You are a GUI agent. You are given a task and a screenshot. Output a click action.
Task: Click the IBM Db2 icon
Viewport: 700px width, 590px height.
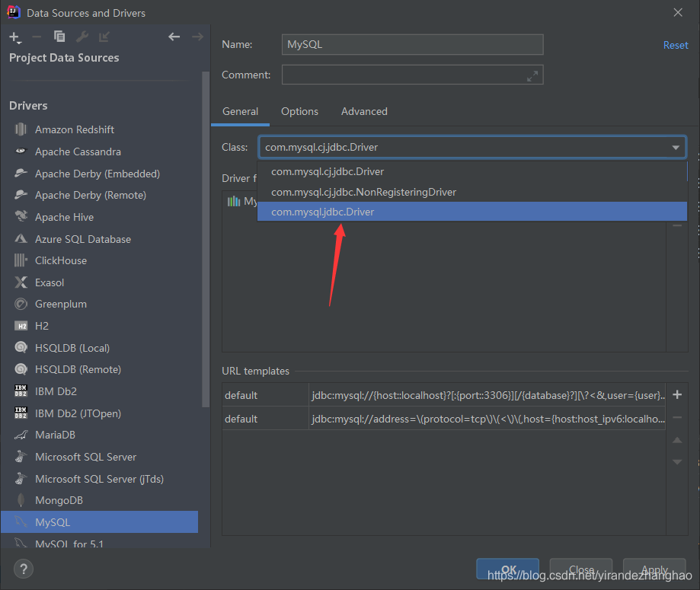[x=21, y=391]
